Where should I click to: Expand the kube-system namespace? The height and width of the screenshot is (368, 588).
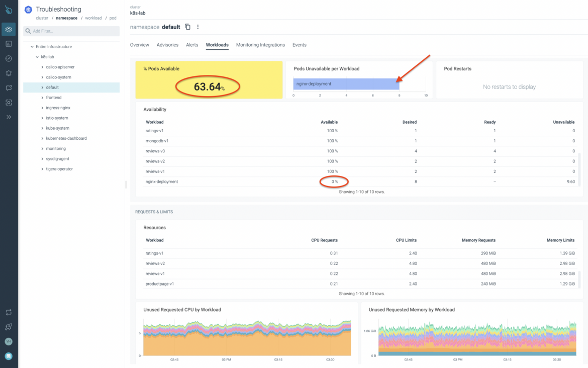coord(42,128)
